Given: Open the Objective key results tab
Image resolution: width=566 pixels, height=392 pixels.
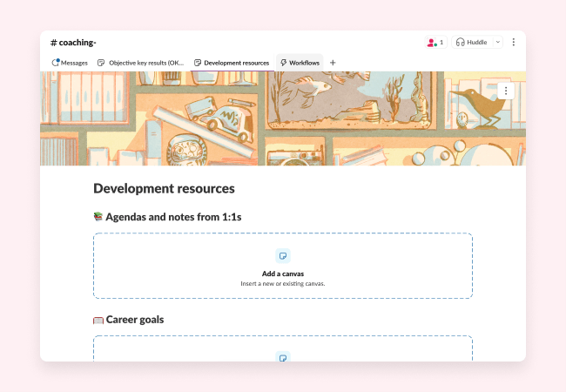Looking at the screenshot, I should click(x=140, y=63).
